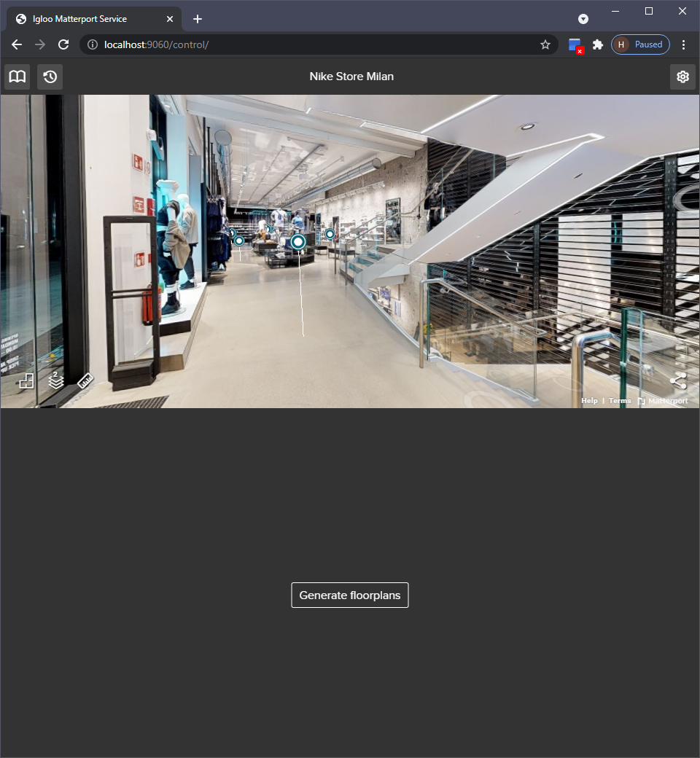Jump to the marker near the staircase
The image size is (700, 758).
(x=330, y=234)
